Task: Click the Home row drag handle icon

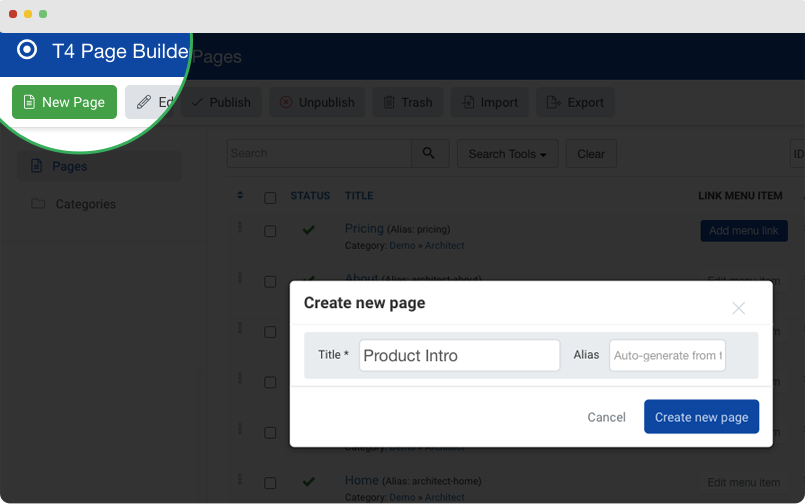Action: [240, 479]
